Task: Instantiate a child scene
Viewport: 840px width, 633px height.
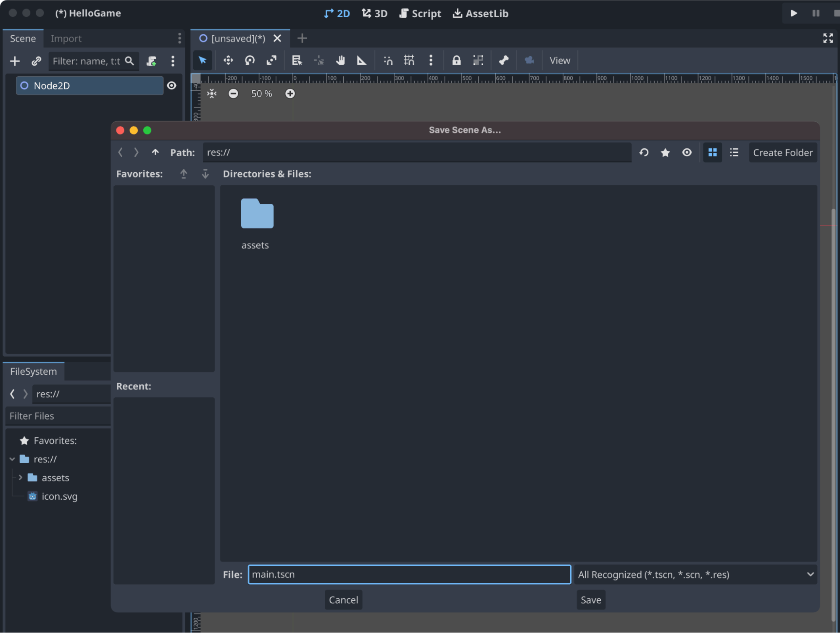Action: click(x=36, y=61)
